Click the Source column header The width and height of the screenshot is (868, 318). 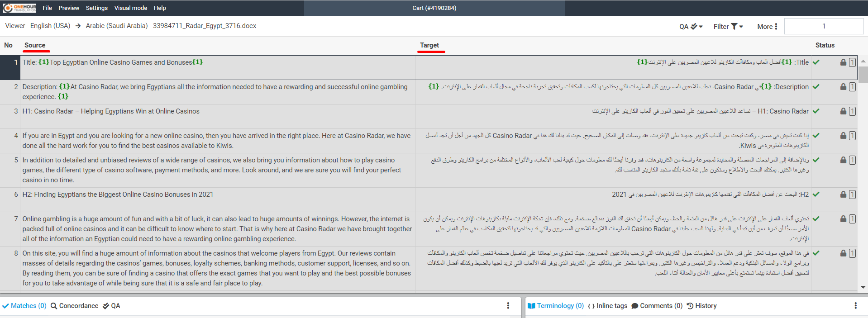[35, 45]
